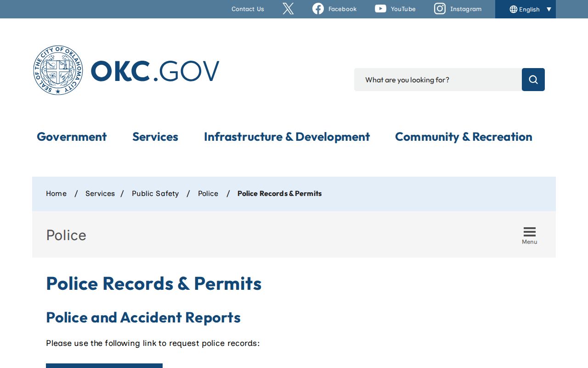Click the magnifying glass search button
Viewport: 588px width, 368px height.
click(533, 80)
